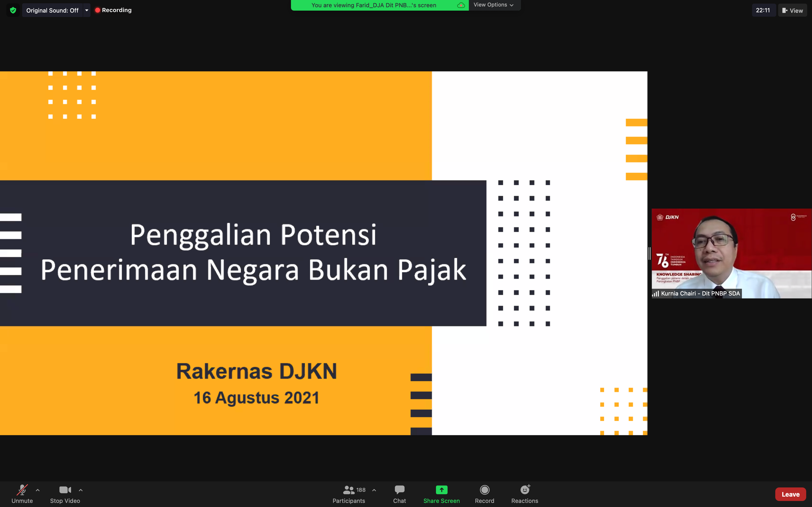Image resolution: width=812 pixels, height=507 pixels.
Task: Click the Record icon
Action: (x=485, y=490)
